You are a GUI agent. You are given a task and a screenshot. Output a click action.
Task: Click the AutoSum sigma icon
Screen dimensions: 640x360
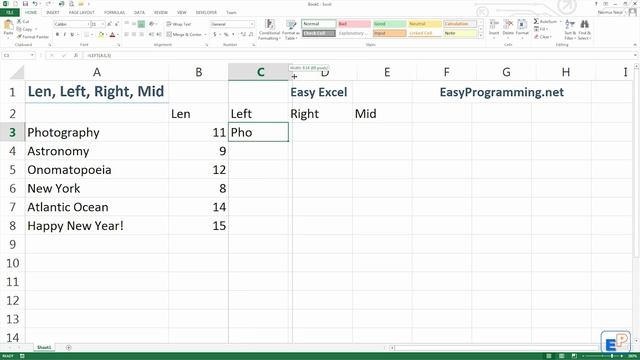pos(536,21)
